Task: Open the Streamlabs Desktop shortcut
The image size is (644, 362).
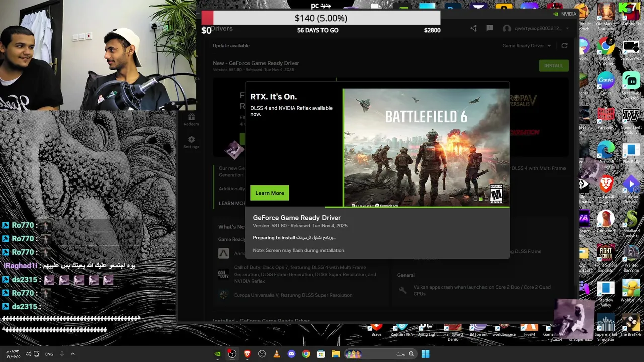Action: (631, 85)
